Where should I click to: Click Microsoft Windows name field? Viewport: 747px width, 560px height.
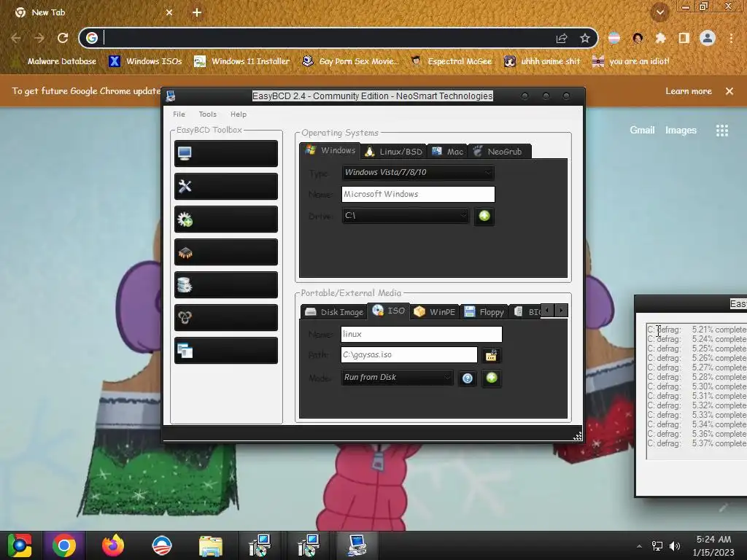418,194
